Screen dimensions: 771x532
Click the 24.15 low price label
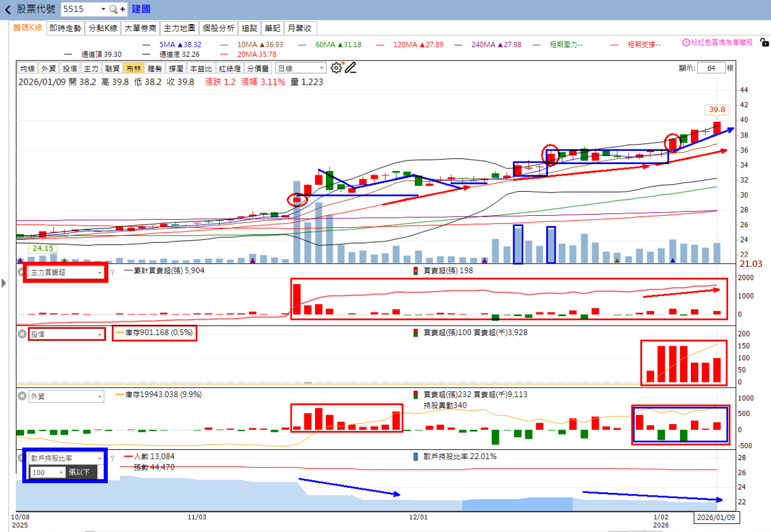click(42, 249)
